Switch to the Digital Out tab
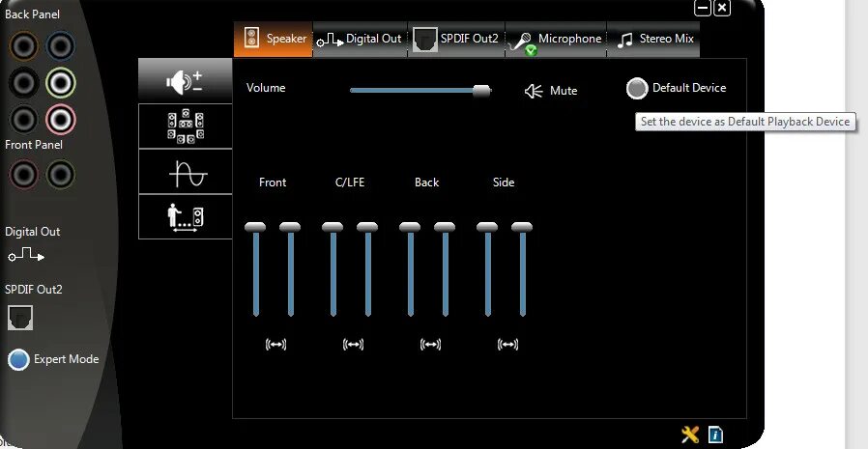The width and height of the screenshot is (868, 449). point(360,40)
